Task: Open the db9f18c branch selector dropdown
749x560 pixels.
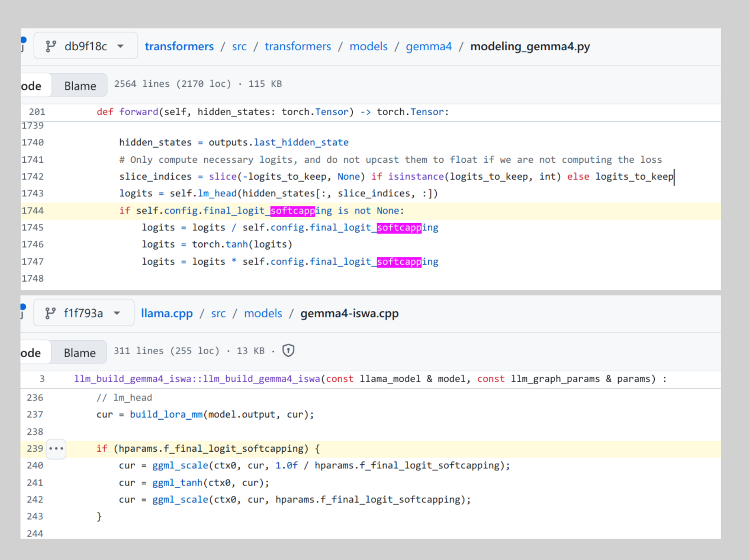Action: [86, 46]
